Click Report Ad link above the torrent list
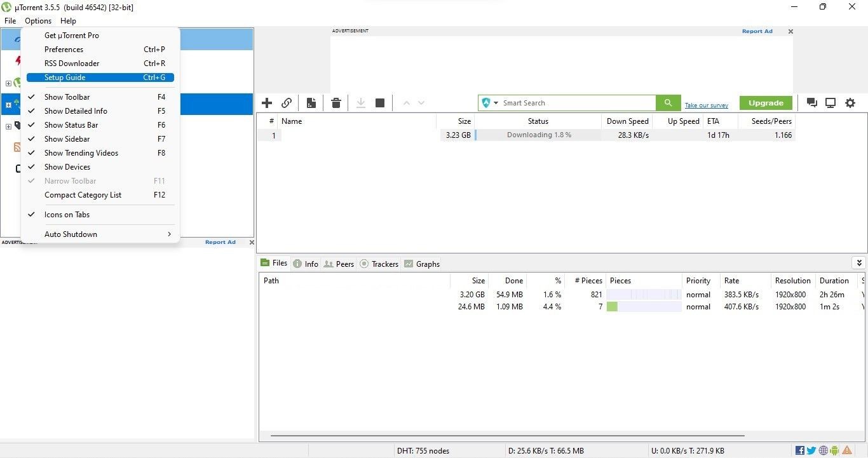 pos(757,31)
